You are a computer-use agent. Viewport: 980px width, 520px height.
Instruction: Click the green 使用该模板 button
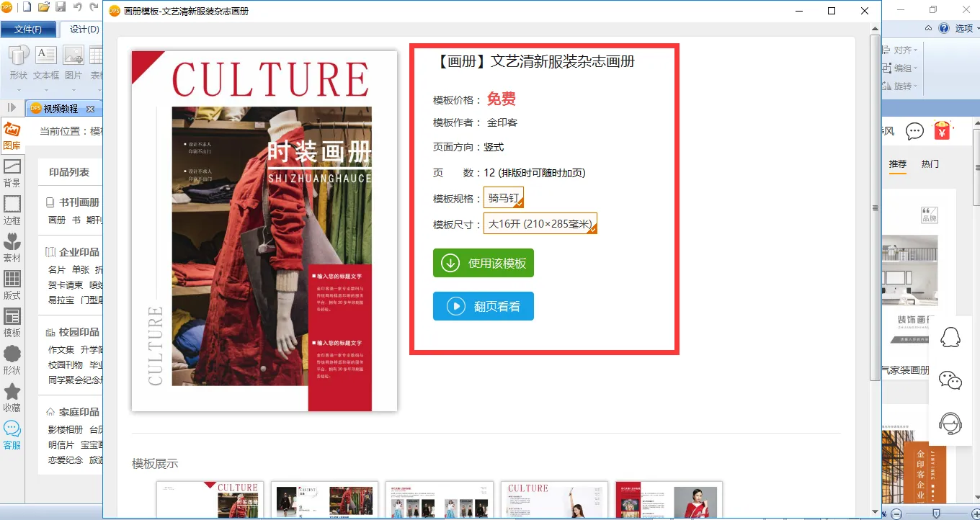tap(484, 263)
